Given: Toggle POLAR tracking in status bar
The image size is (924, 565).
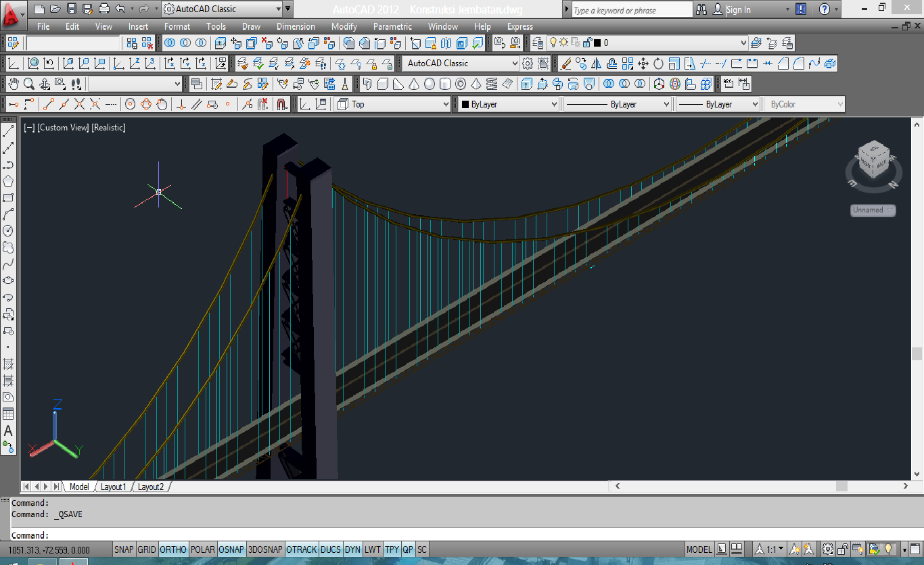Looking at the screenshot, I should pos(202,549).
